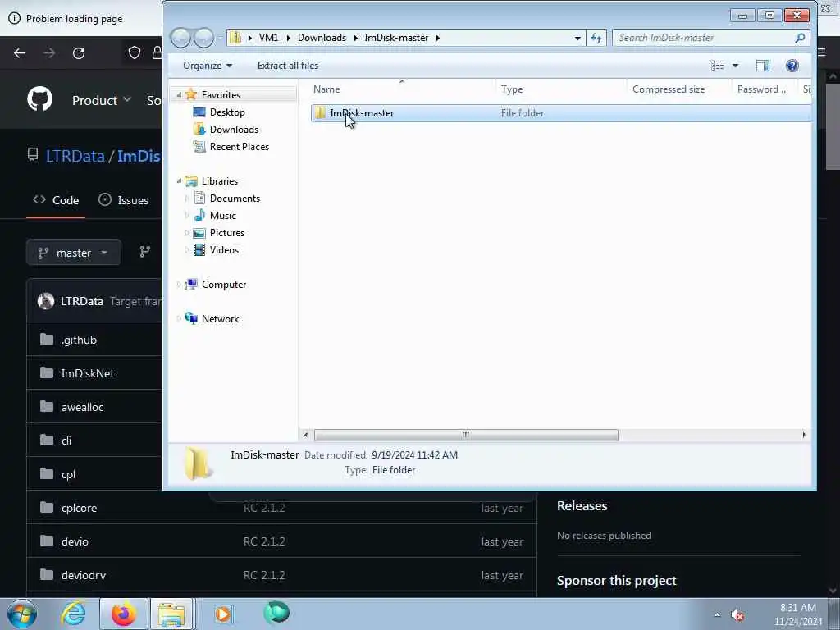Open the Product menu on GitHub
Viewport: 840px width, 630px height.
(x=101, y=100)
